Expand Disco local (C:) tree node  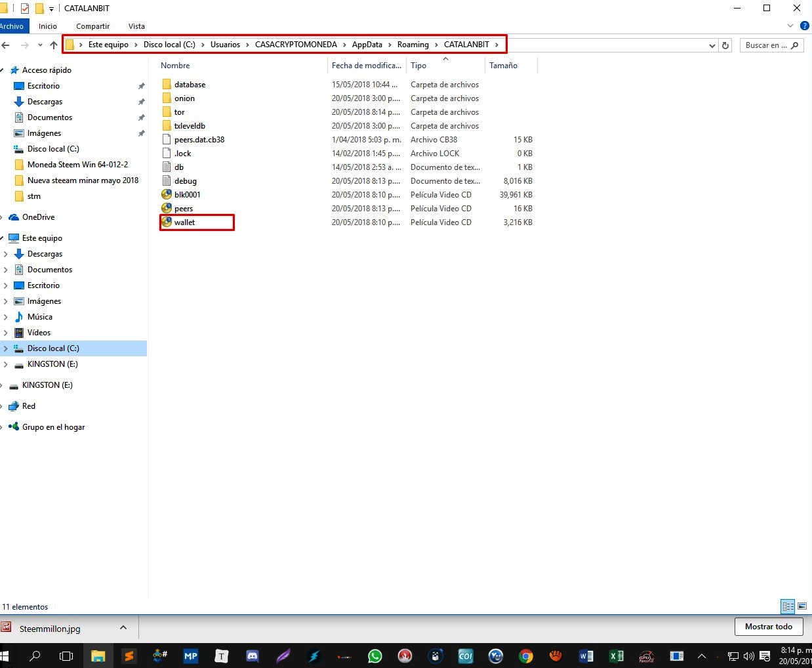tap(6, 348)
